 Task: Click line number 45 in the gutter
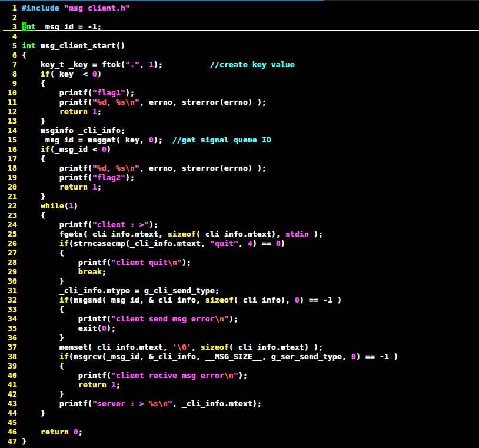(x=12, y=423)
